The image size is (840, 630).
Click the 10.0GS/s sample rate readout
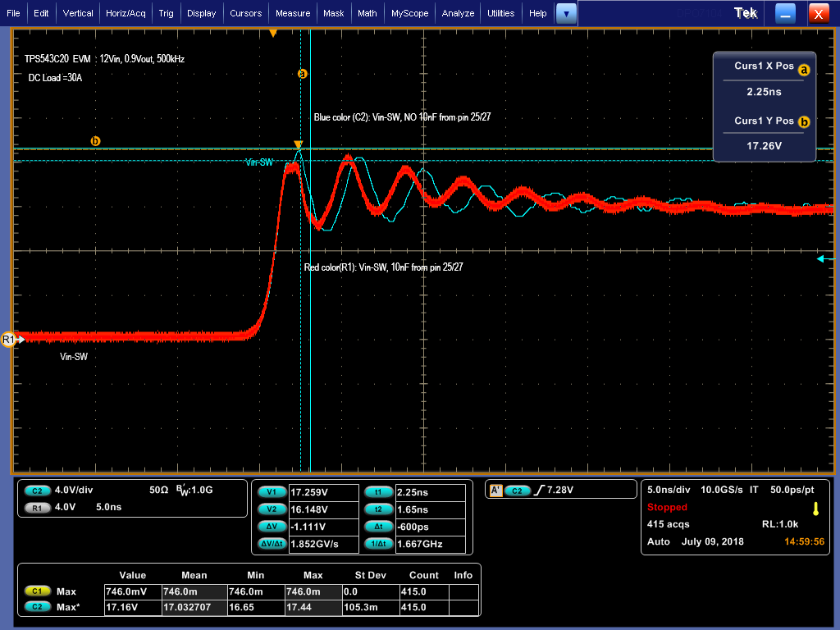click(x=722, y=490)
